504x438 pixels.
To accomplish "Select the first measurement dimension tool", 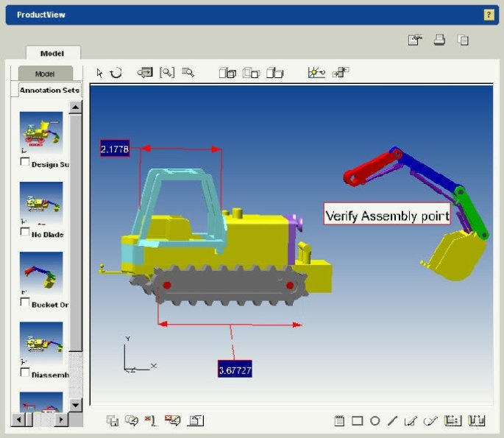I will (452, 420).
